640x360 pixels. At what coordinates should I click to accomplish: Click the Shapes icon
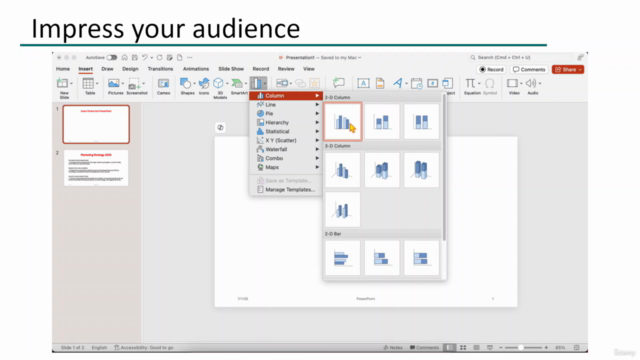click(186, 83)
